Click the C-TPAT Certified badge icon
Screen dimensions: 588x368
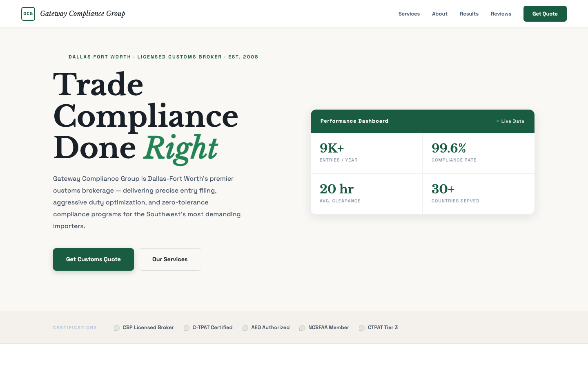[x=187, y=328]
